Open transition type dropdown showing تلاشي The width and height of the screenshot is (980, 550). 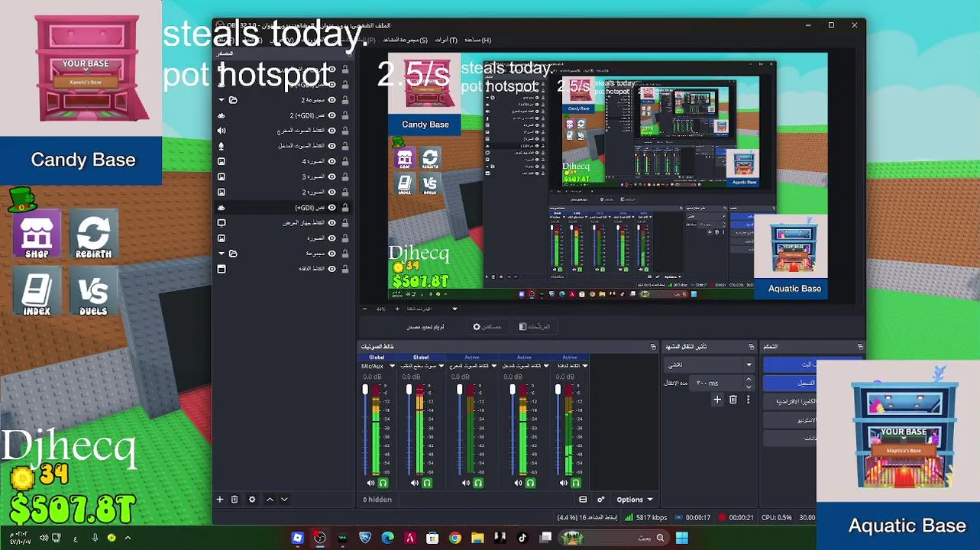[710, 364]
